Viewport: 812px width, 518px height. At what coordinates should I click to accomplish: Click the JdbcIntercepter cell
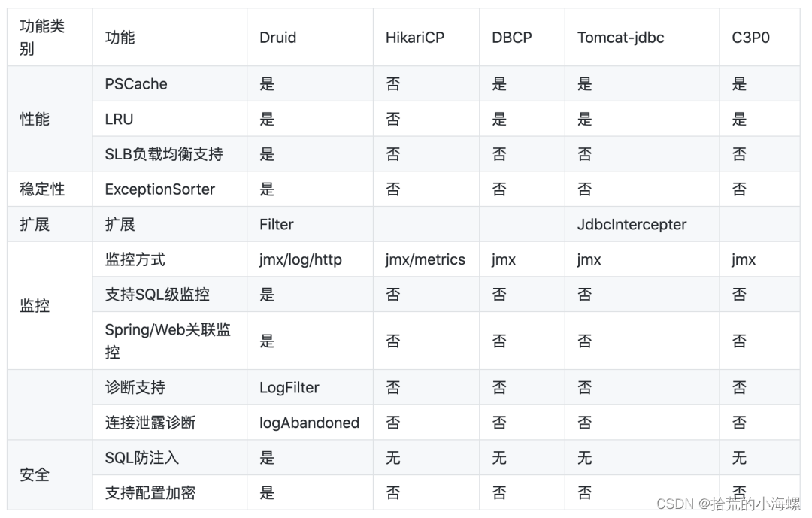click(x=642, y=224)
